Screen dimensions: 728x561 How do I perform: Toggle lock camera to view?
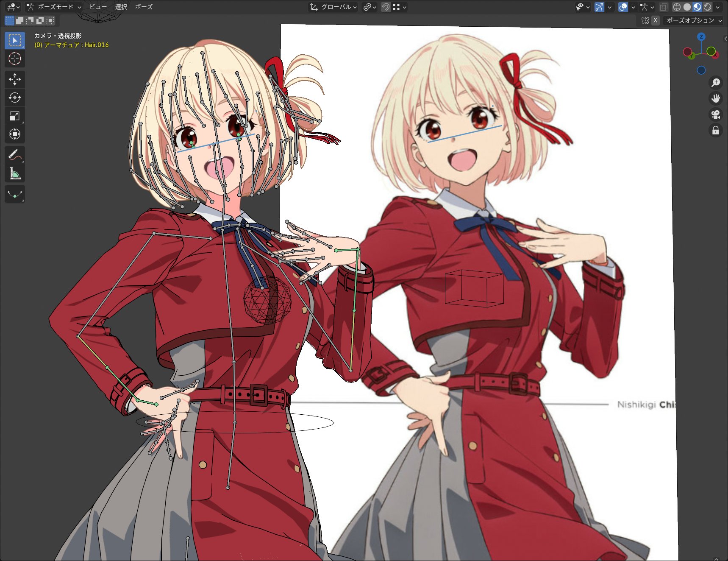716,131
